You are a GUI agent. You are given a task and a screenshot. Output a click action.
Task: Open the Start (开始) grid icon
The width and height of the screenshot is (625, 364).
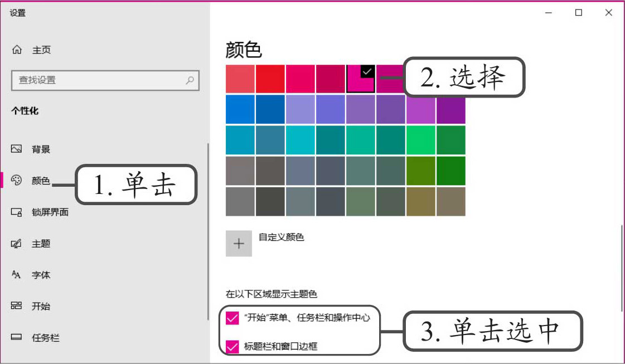[x=16, y=306]
